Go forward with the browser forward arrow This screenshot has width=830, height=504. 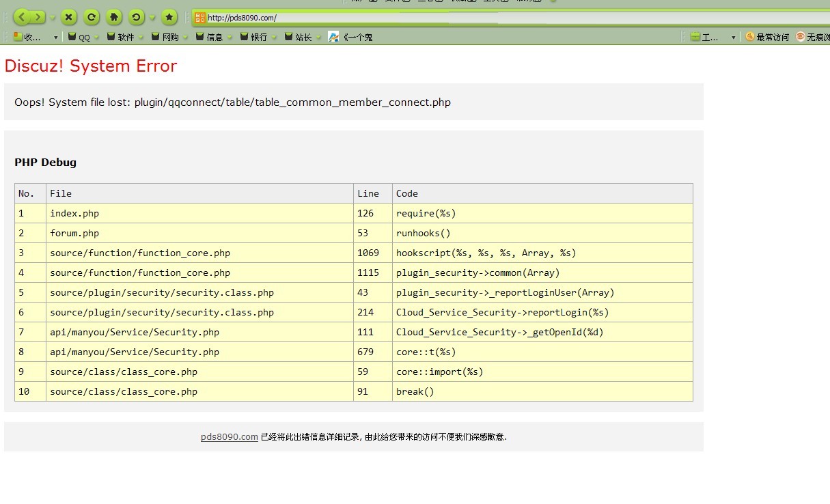tap(38, 17)
